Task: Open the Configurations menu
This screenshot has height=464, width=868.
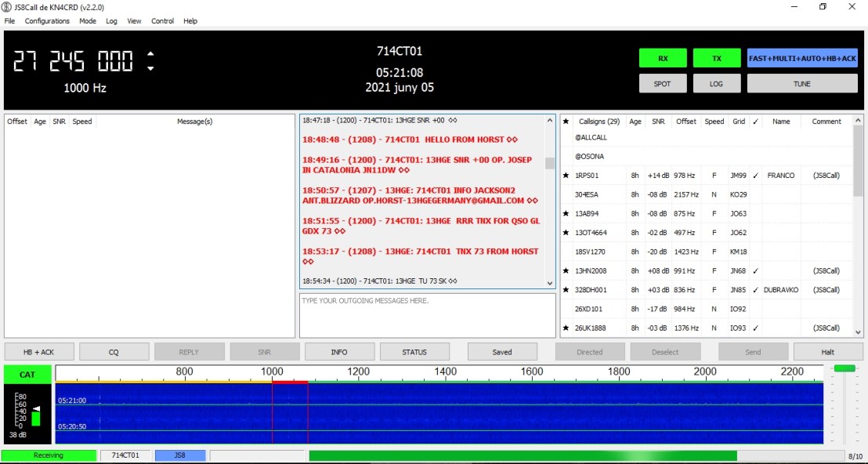Action: click(x=47, y=21)
